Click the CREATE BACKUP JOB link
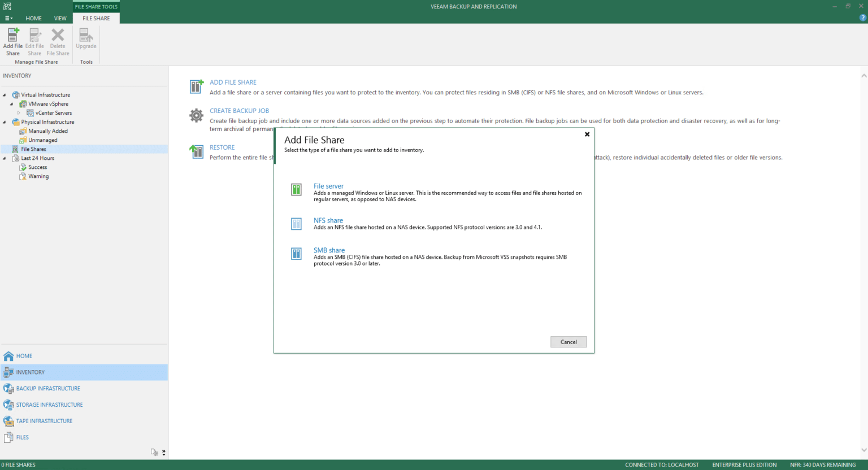The width and height of the screenshot is (868, 470). pyautogui.click(x=239, y=111)
